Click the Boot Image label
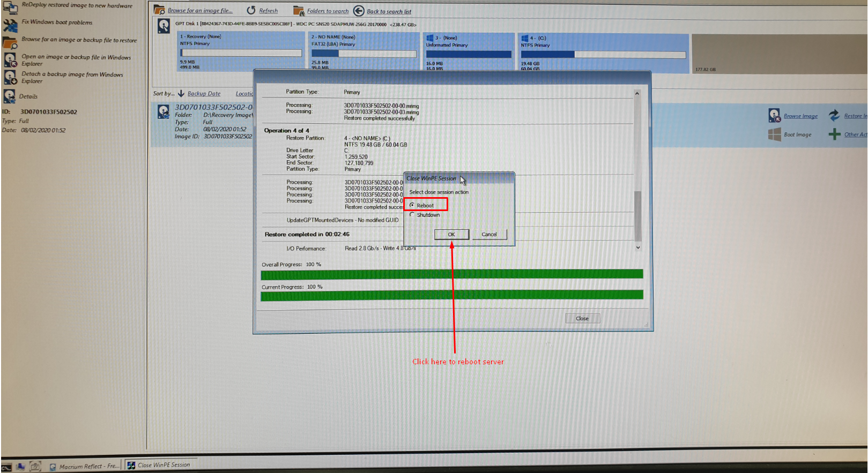Viewport: 868px width, 473px height. coord(797,135)
